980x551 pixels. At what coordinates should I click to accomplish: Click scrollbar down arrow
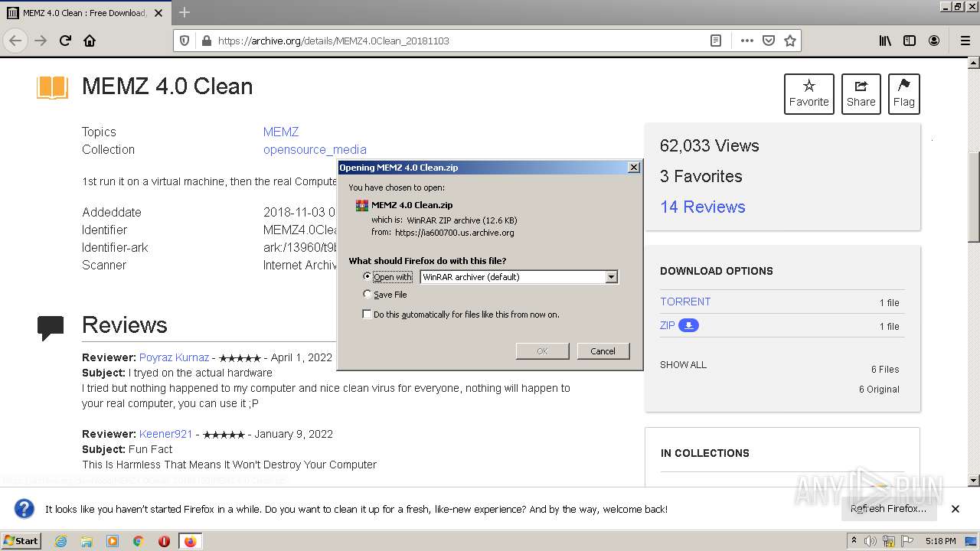(x=974, y=481)
